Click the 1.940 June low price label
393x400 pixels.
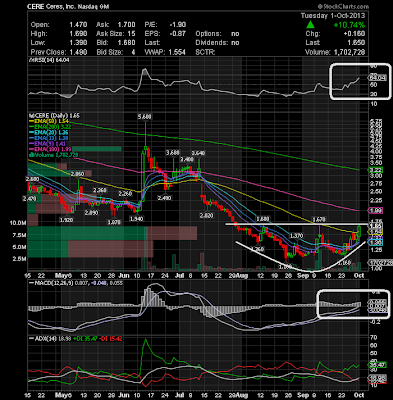click(x=136, y=219)
